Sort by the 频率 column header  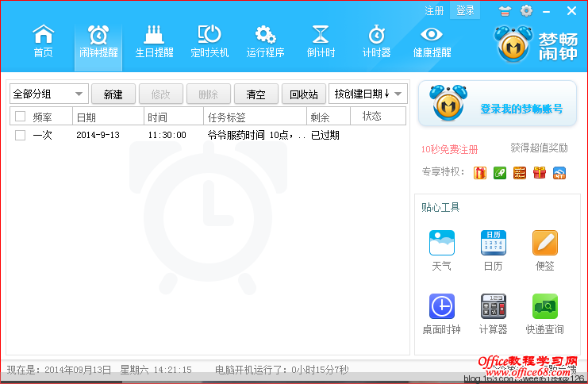point(42,117)
